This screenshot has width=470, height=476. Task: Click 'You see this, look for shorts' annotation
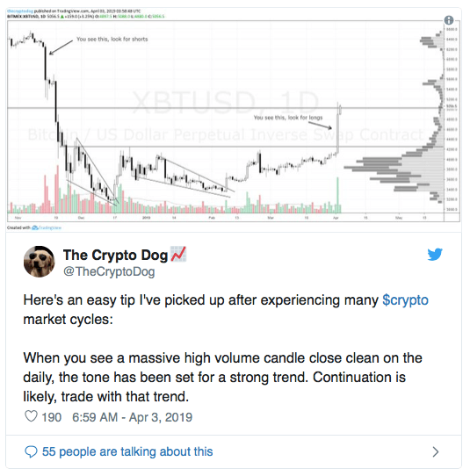112,40
